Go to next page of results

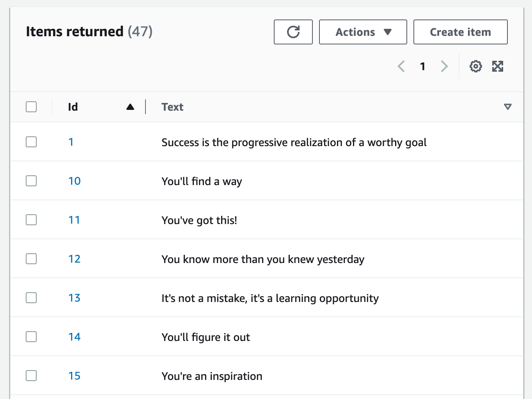coord(444,66)
